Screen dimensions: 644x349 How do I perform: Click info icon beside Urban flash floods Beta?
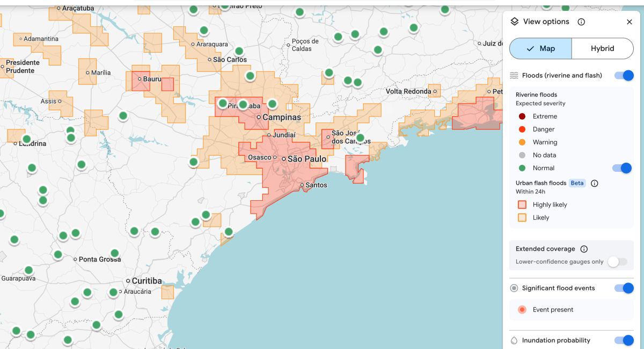coord(594,183)
